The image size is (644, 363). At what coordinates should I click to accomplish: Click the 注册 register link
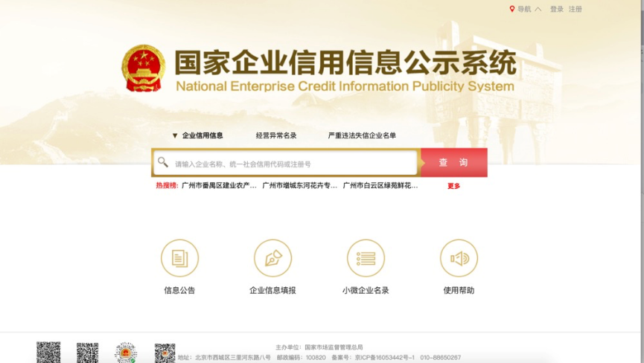[x=575, y=9]
